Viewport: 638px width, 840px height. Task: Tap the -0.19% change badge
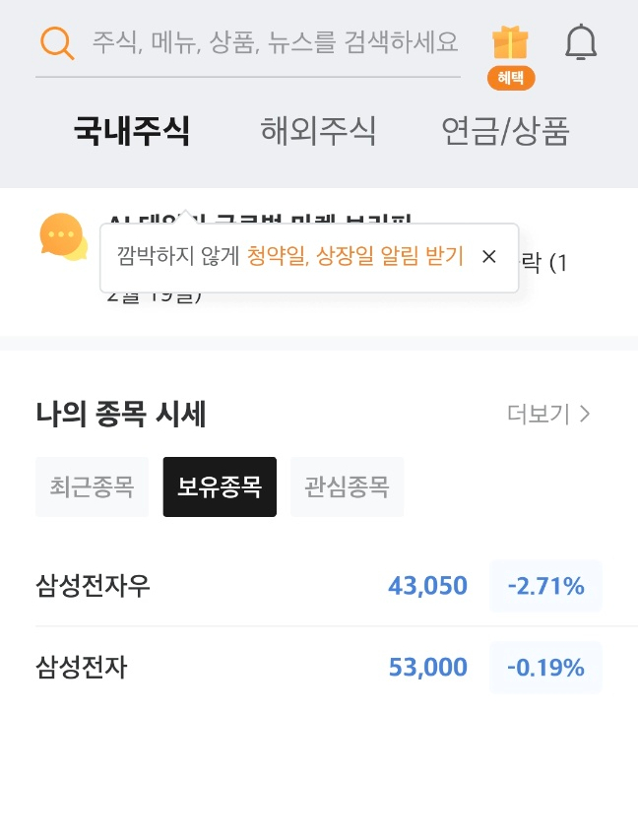pyautogui.click(x=545, y=668)
